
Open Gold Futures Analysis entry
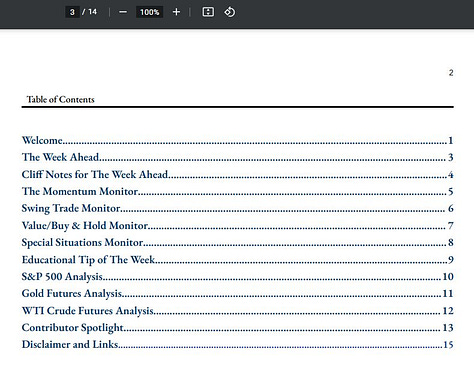[x=237, y=294]
